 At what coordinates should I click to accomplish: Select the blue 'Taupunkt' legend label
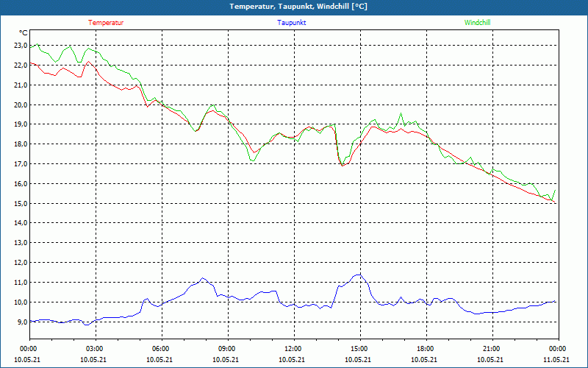click(291, 23)
